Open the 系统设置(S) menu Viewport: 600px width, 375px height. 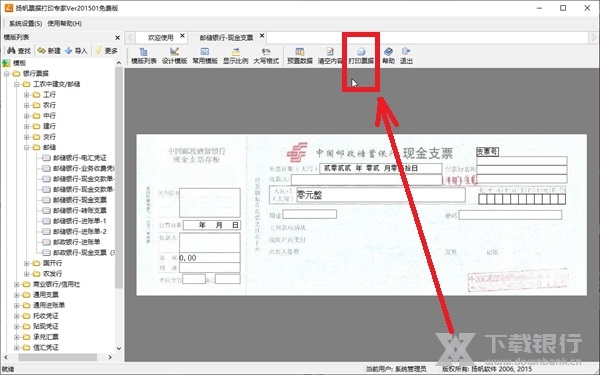click(x=25, y=23)
